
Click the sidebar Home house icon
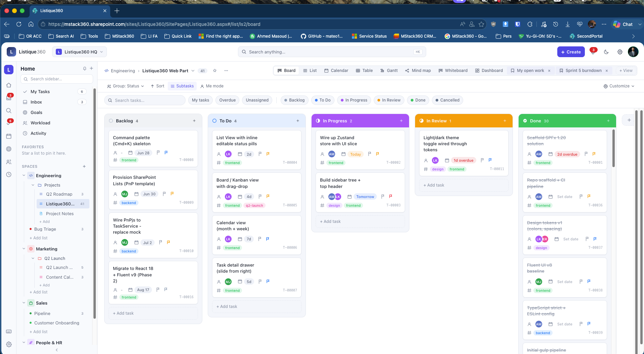point(9,85)
